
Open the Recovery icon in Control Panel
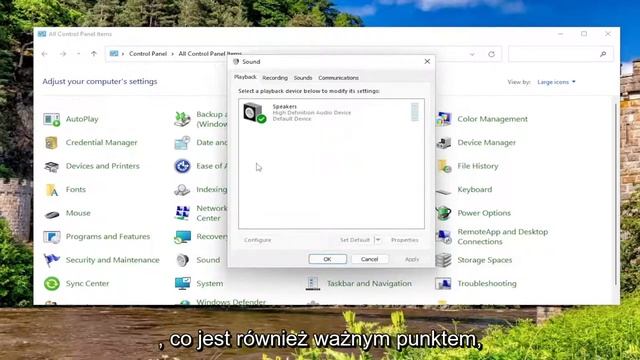182,237
